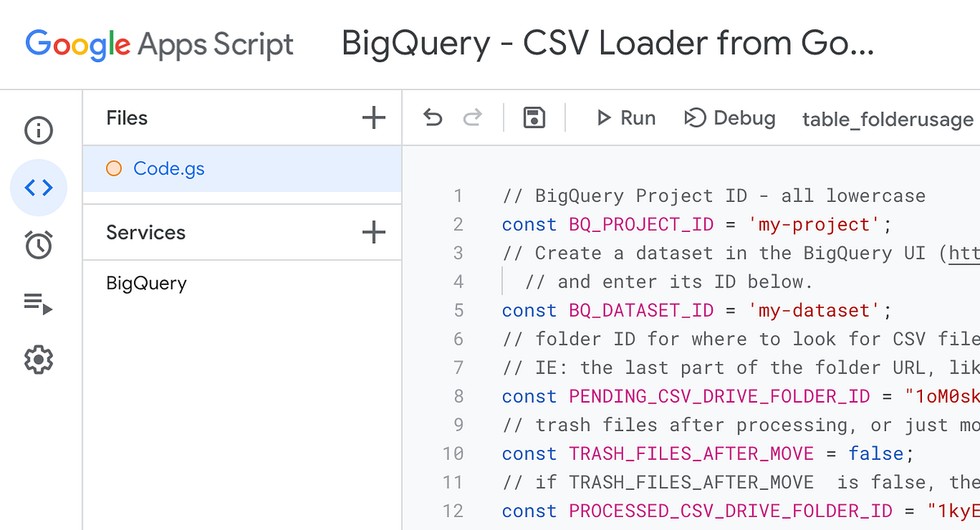The height and width of the screenshot is (530, 980).
Task: Redo the last edit
Action: pyautogui.click(x=472, y=118)
